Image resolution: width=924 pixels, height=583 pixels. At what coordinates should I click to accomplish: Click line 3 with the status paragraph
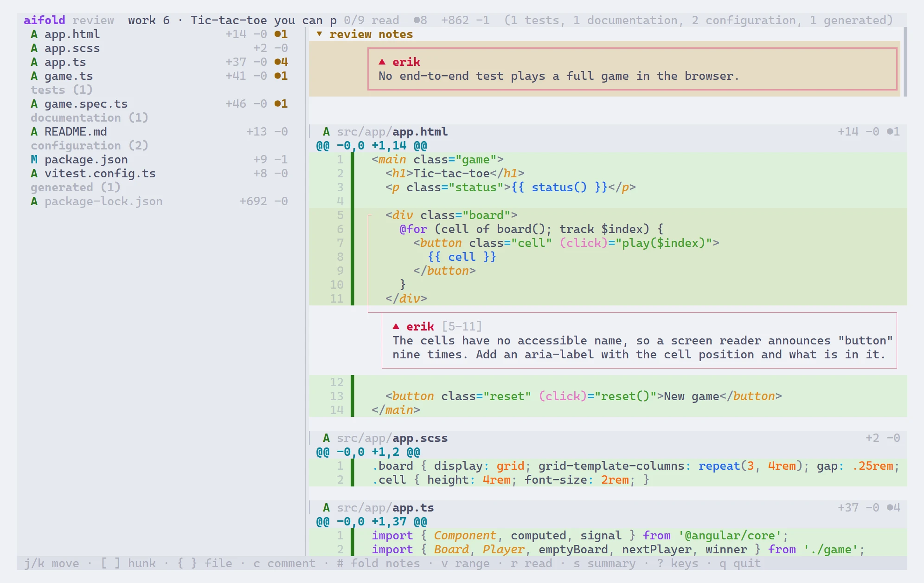608,188
